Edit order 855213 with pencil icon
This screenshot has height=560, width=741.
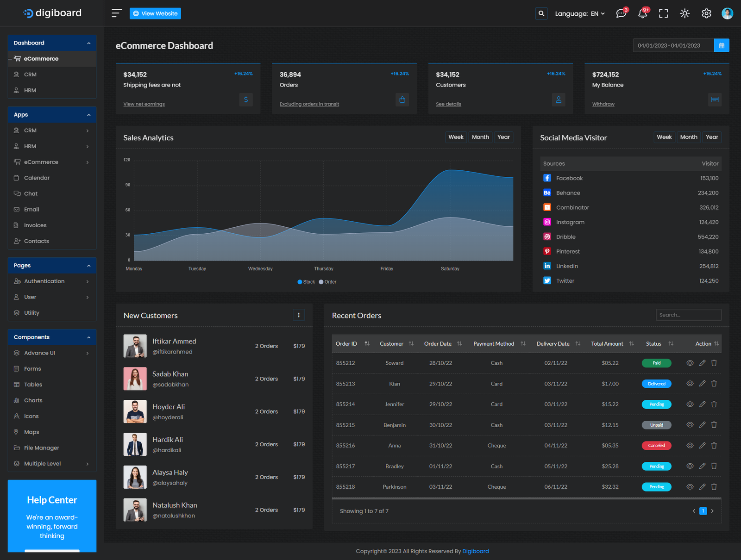[702, 384]
